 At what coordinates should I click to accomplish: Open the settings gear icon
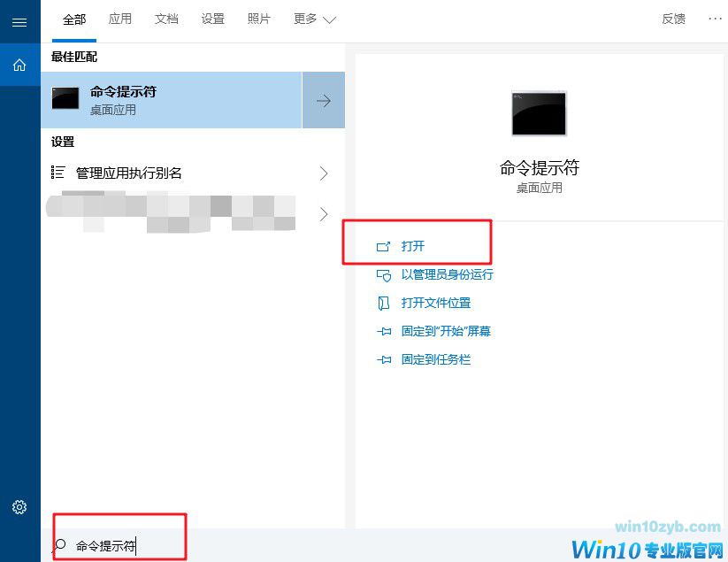(19, 507)
